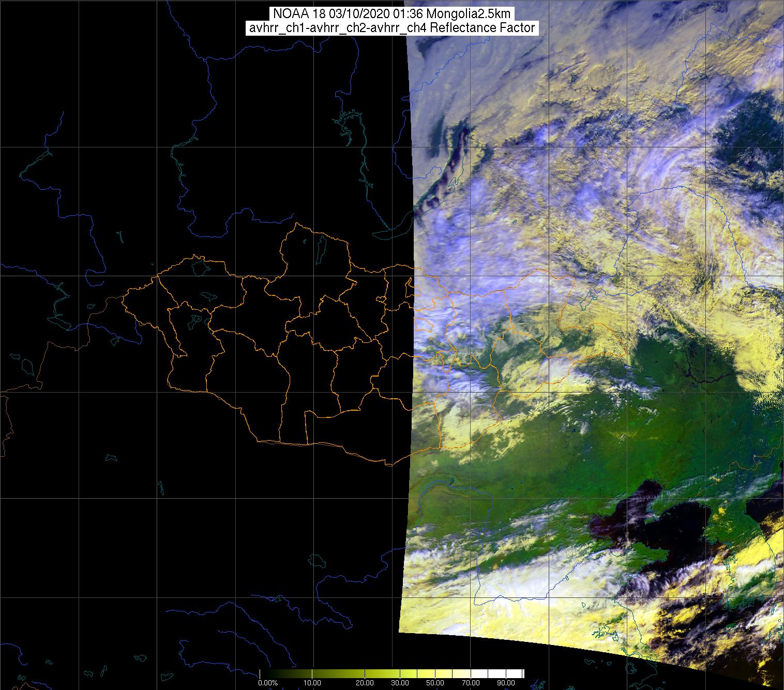The width and height of the screenshot is (784, 690).
Task: Click the '0.00%' label on the colorbar
Action: click(268, 683)
